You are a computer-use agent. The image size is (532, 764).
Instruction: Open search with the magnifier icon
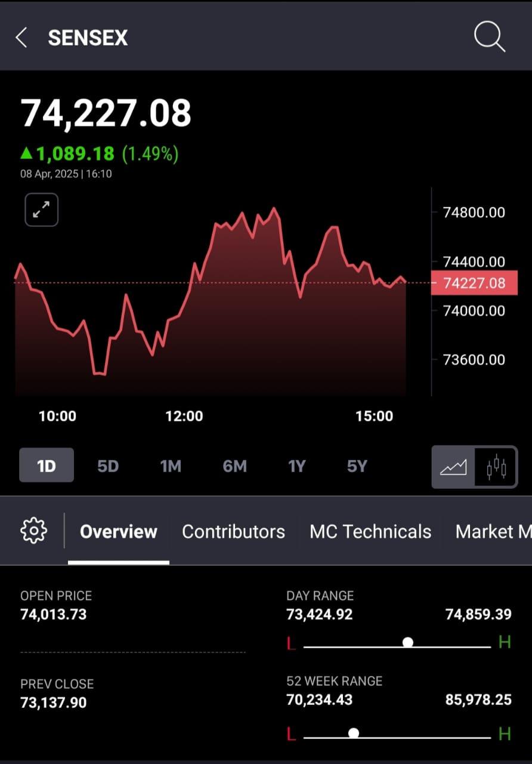490,37
